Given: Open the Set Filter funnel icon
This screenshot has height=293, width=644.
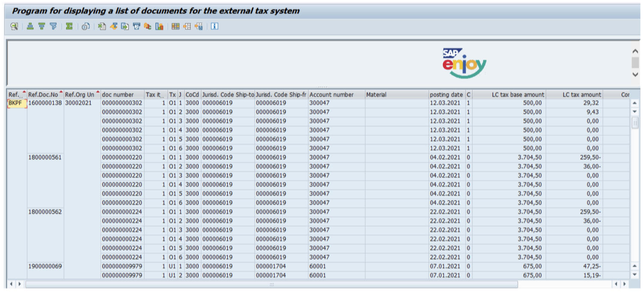Looking at the screenshot, I should (x=53, y=27).
